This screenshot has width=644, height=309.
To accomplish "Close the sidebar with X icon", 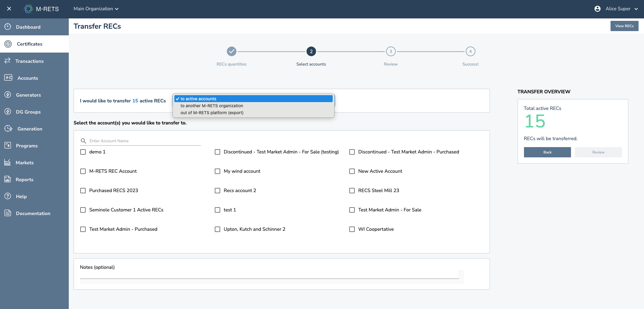I will point(9,9).
